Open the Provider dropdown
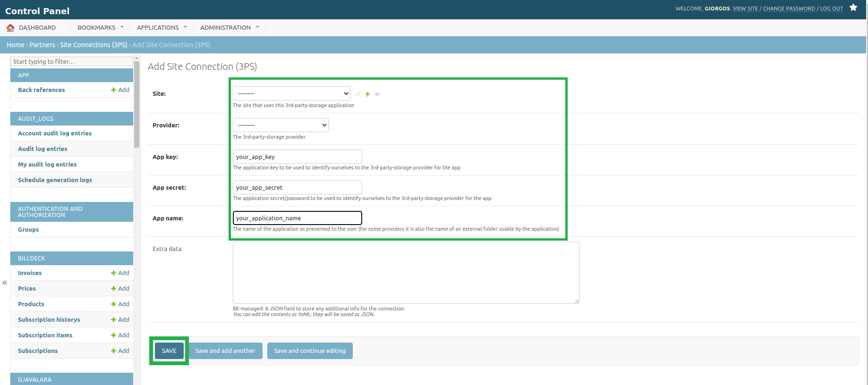This screenshot has height=385, width=868. click(x=281, y=125)
